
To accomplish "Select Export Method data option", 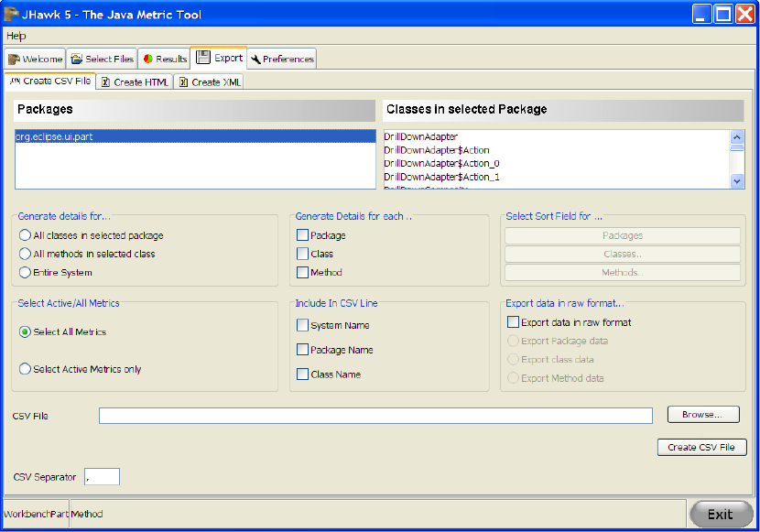I will click(x=556, y=378).
